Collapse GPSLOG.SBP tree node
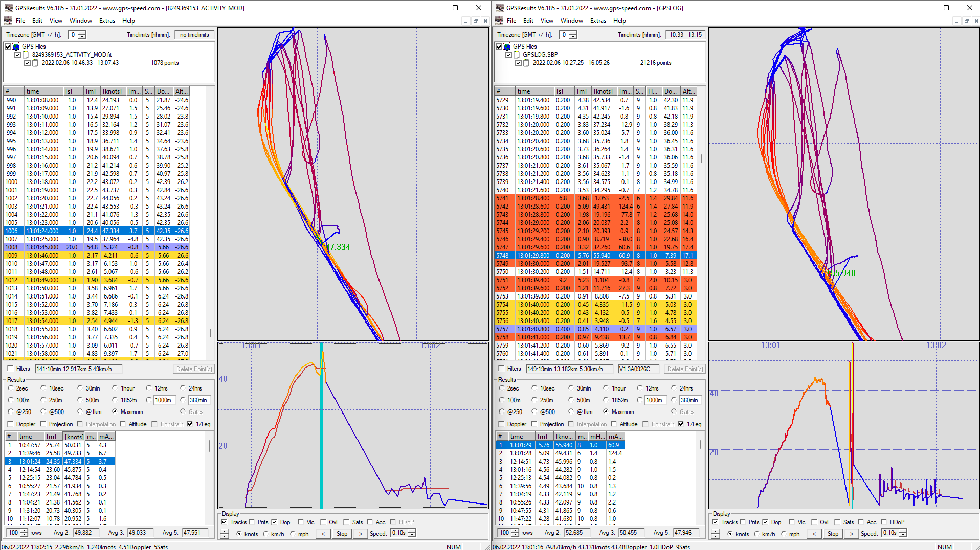Screen dimensions: 980x550 pos(499,55)
